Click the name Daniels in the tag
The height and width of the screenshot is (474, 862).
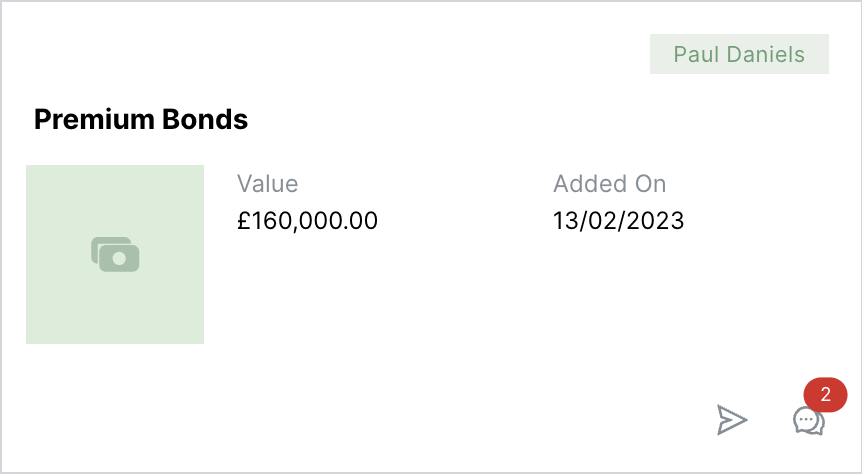tap(765, 54)
